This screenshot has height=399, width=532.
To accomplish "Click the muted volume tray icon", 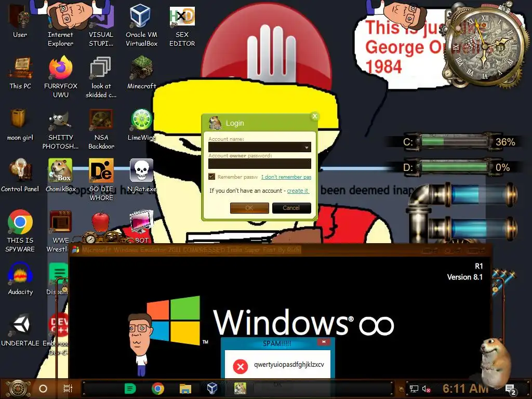I will 426,389.
